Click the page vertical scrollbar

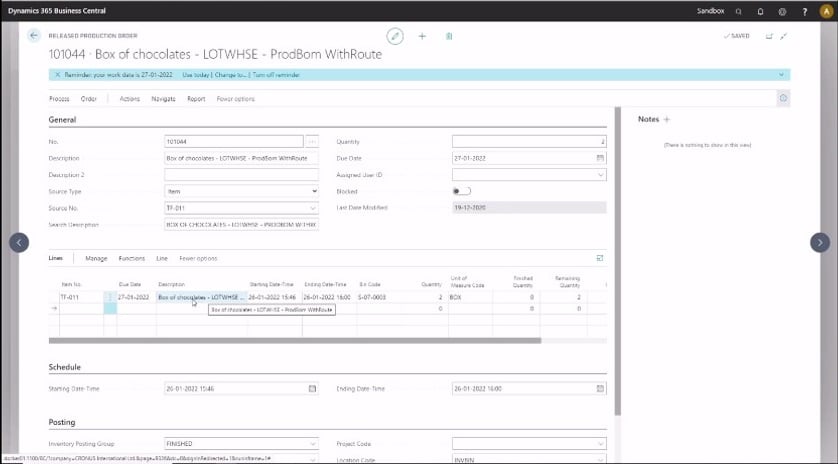point(617,261)
